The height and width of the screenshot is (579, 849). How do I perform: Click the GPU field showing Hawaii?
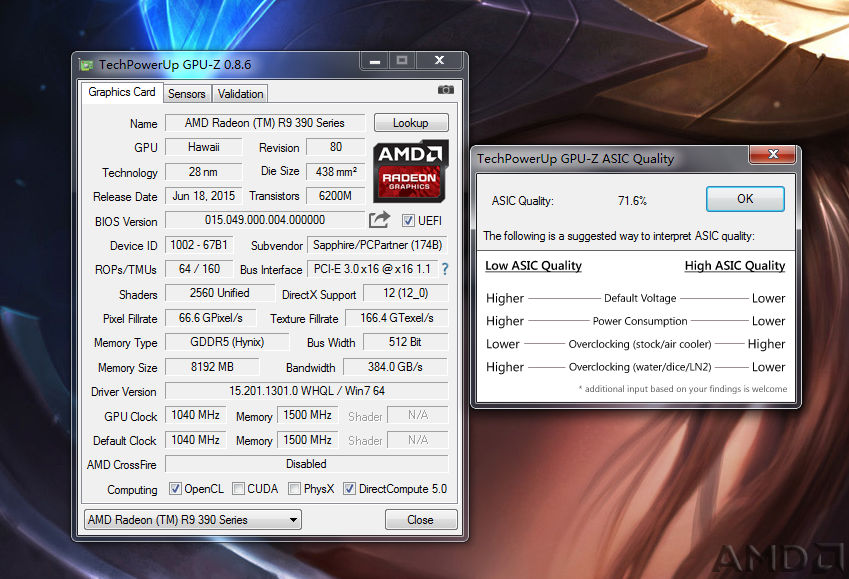point(204,147)
